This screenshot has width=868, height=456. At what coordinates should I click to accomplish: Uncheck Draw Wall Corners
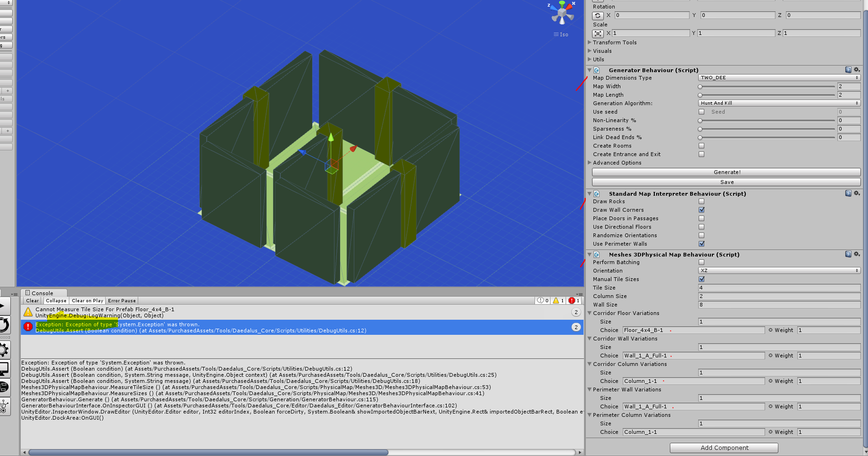(701, 210)
